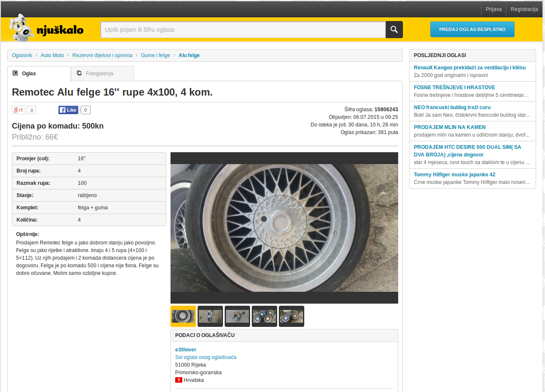
Task: Click the search input field
Action: tap(243, 30)
